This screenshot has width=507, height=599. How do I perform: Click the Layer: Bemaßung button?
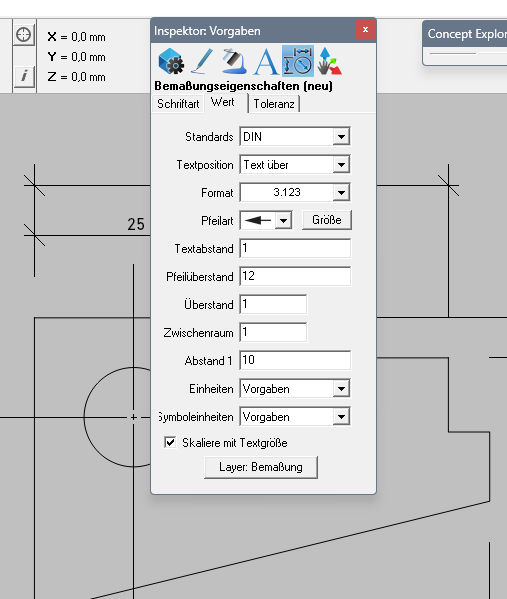261,467
